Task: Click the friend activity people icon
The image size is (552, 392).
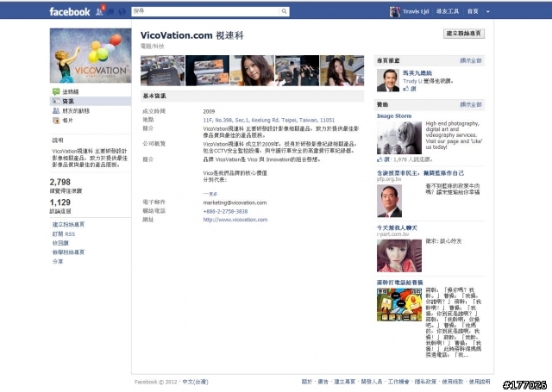Action: [x=56, y=111]
